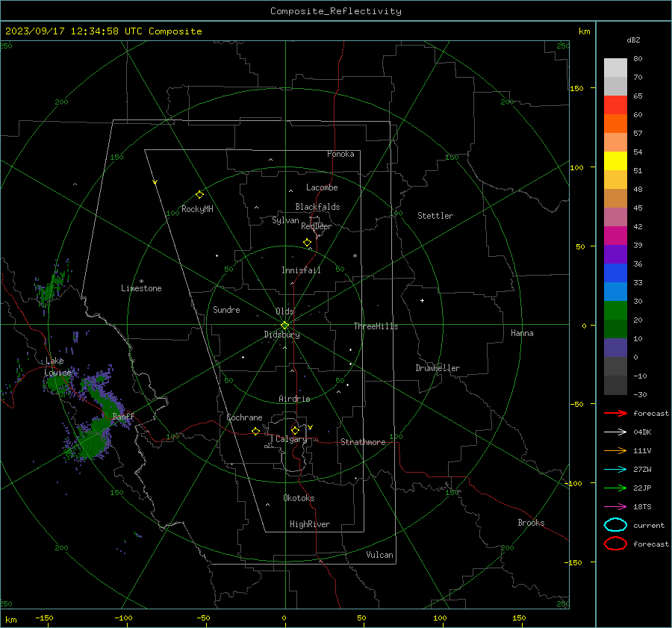Click the white plus marker west of Hanna
The height and width of the screenshot is (628, 672).
tap(422, 300)
